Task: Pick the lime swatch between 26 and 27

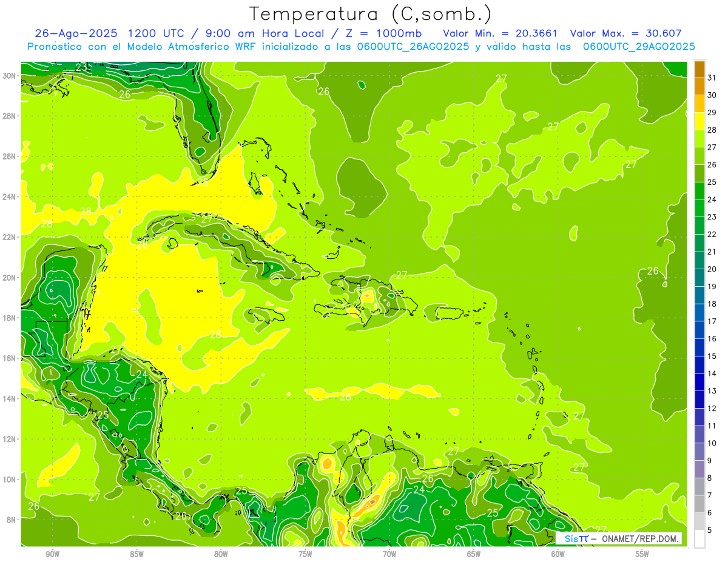Action: (699, 156)
